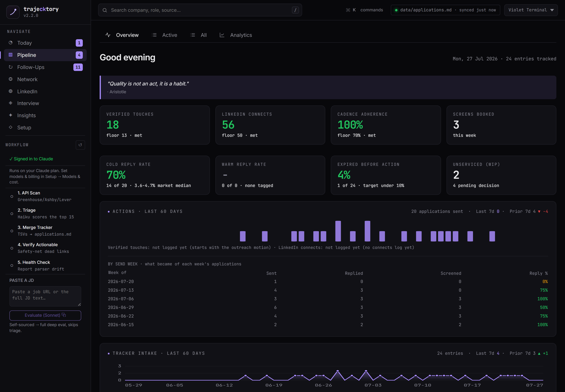Open the commands palette

click(x=365, y=10)
